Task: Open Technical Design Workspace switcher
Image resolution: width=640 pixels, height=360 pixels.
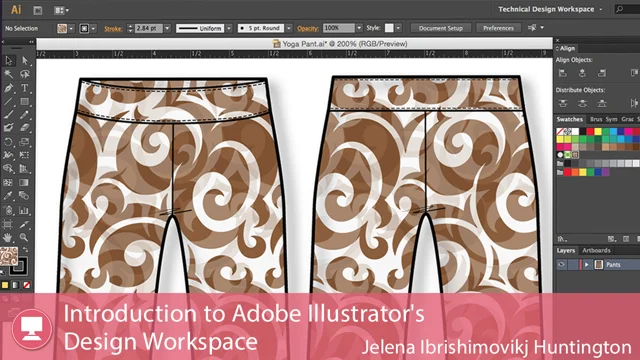Action: coord(549,9)
